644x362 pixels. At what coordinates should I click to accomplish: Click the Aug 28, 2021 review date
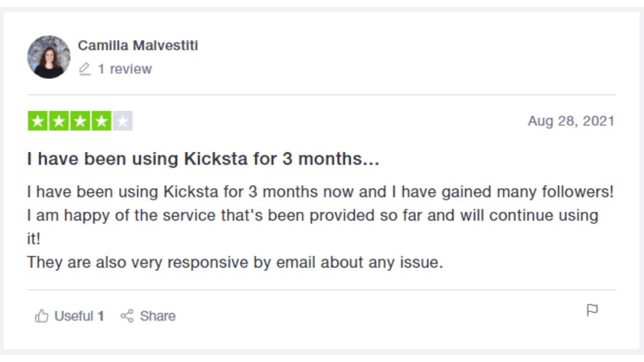(x=571, y=121)
